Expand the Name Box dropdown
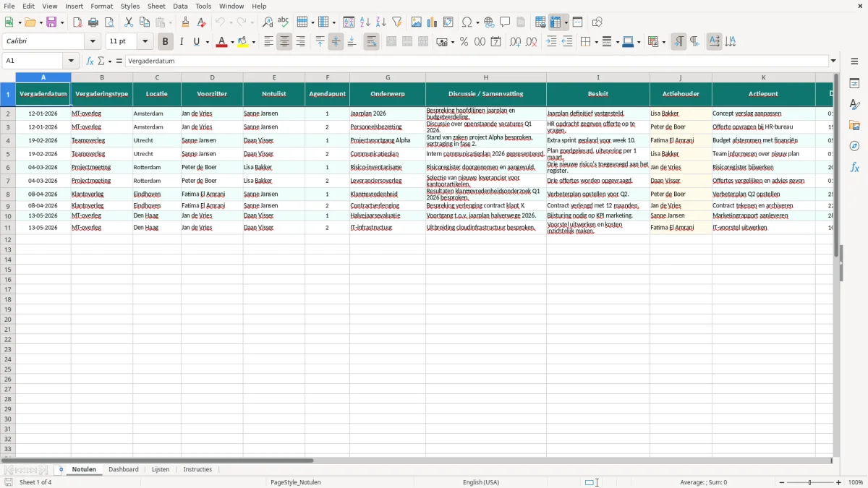This screenshot has width=868, height=488. pyautogui.click(x=71, y=61)
